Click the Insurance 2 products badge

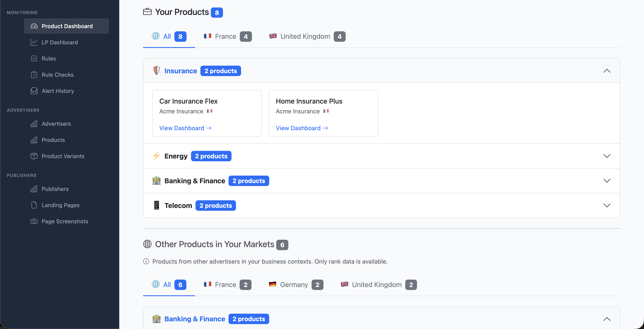220,71
